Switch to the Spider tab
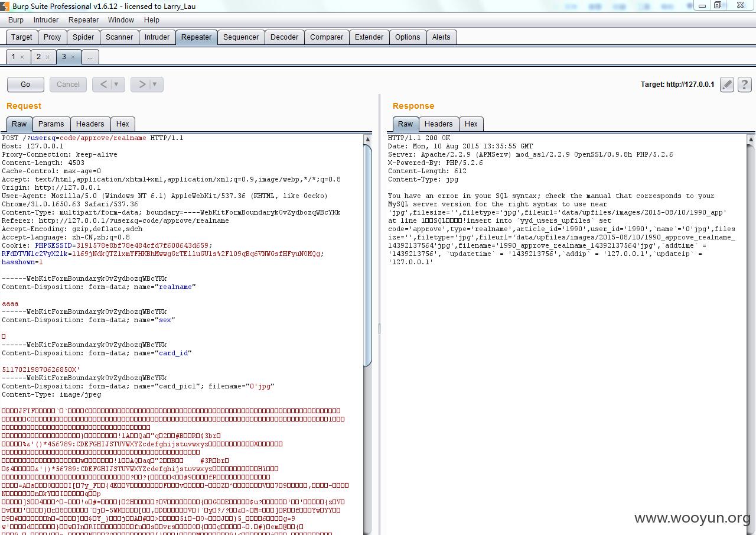The height and width of the screenshot is (535, 756). click(x=83, y=37)
